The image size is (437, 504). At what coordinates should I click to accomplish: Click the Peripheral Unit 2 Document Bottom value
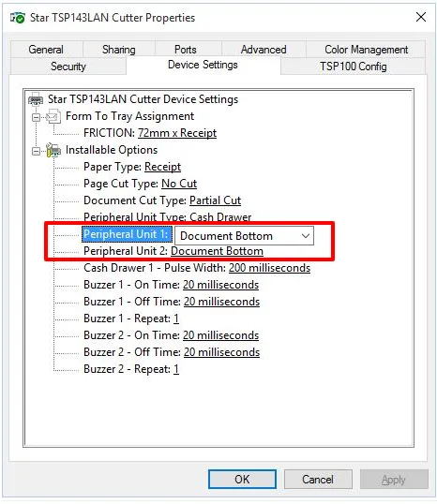coord(217,251)
